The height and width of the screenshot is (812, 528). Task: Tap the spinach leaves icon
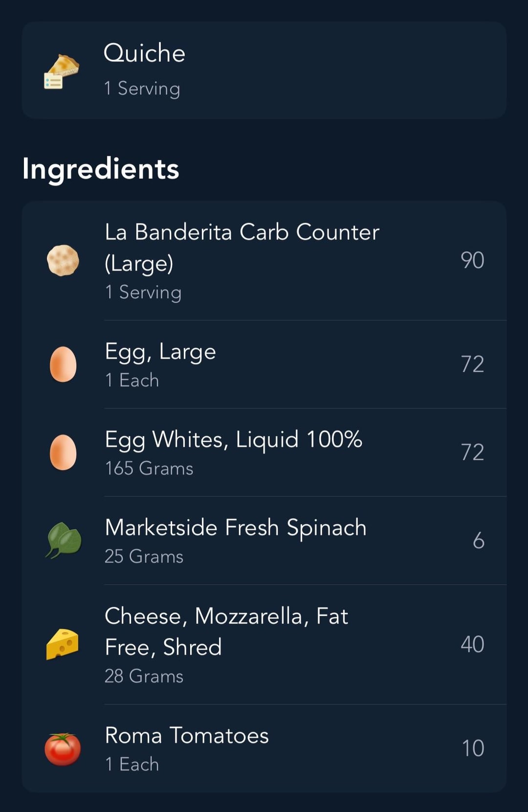pos(64,541)
